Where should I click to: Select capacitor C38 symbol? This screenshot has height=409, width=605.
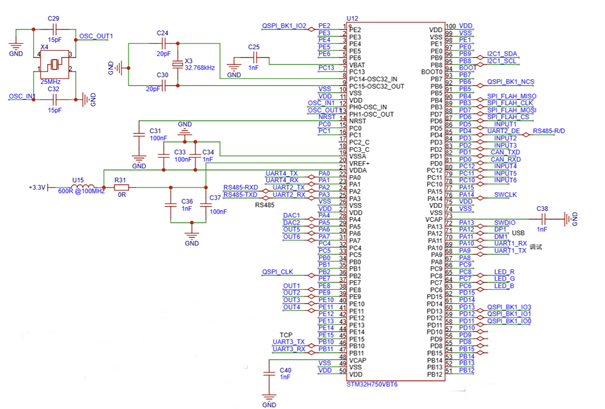point(543,219)
